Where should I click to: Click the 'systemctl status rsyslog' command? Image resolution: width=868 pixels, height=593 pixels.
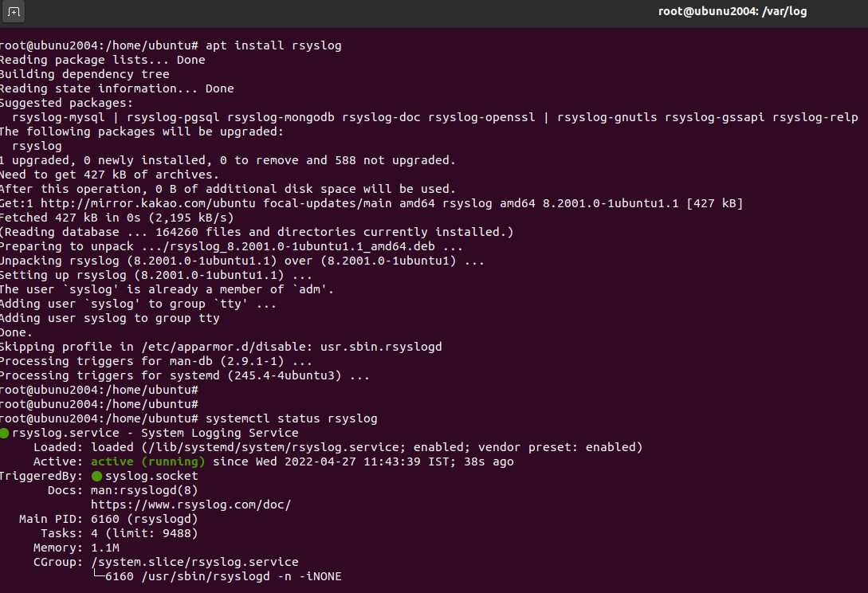pyautogui.click(x=291, y=419)
